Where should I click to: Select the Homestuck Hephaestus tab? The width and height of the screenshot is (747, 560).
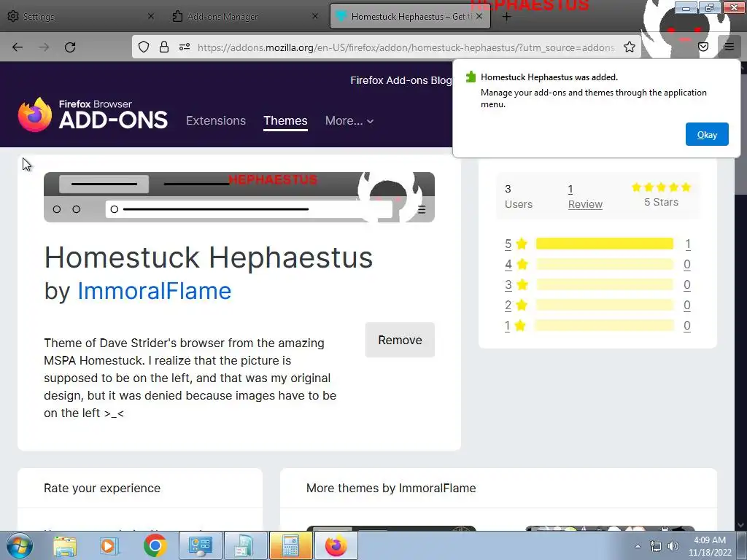coord(410,17)
